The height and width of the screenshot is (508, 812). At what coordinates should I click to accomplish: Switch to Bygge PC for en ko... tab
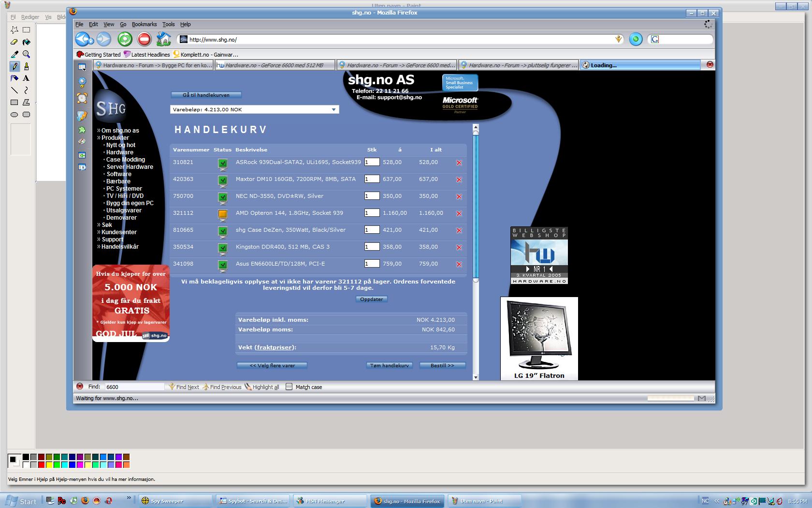click(x=154, y=65)
